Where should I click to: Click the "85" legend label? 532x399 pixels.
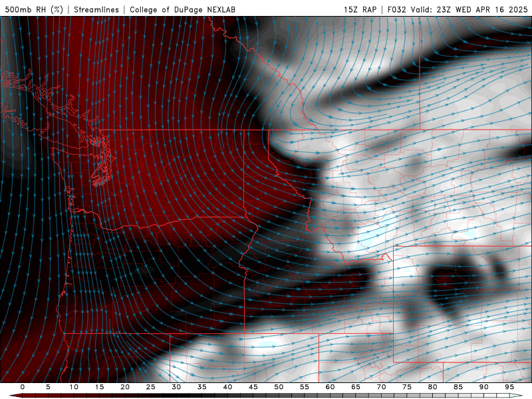click(x=458, y=387)
